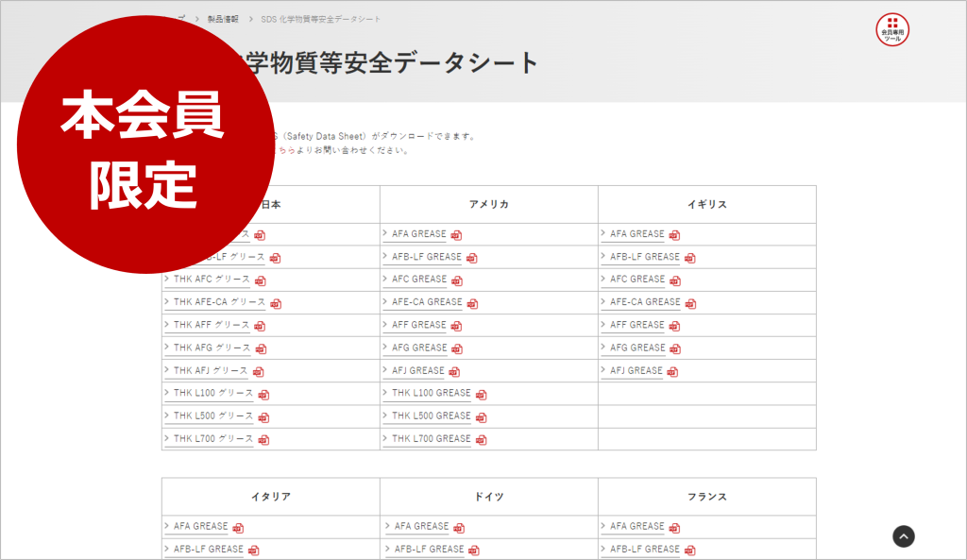967x560 pixels.
Task: Click PDF icon beside Germany AFA GREASE
Action: point(459,528)
